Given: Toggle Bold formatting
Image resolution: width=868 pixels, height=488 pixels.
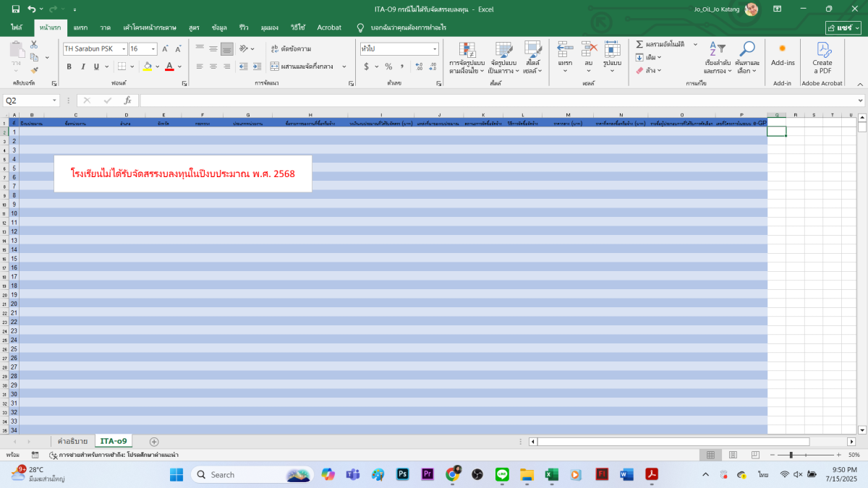Looking at the screenshot, I should [x=69, y=67].
